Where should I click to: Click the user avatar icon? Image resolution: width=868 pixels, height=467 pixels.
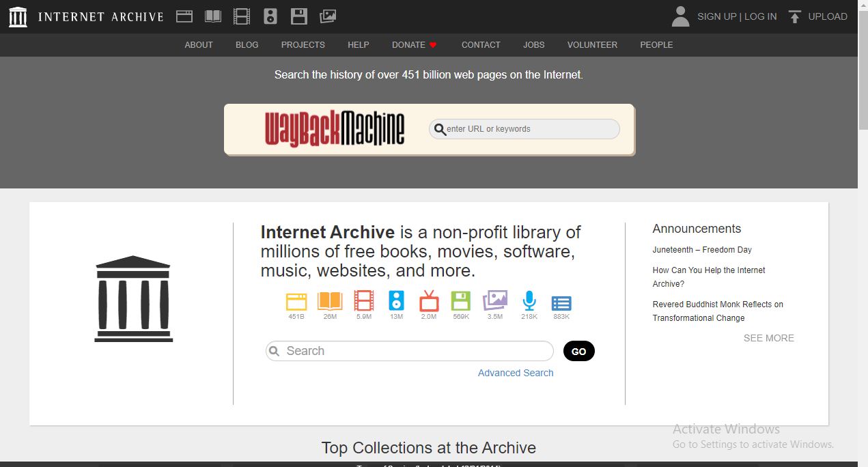(680, 16)
